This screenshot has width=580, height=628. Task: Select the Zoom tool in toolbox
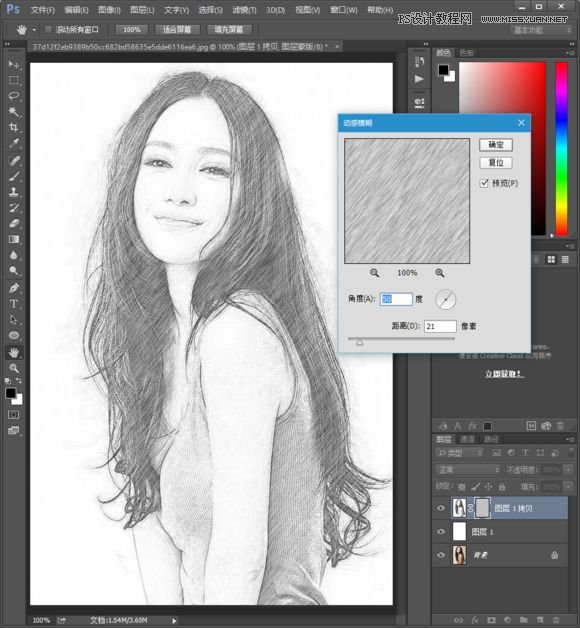click(x=14, y=368)
